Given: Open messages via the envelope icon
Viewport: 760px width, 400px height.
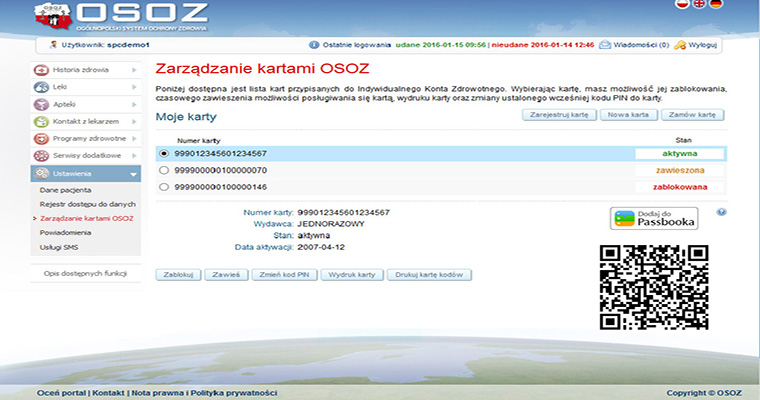Looking at the screenshot, I should [x=606, y=45].
